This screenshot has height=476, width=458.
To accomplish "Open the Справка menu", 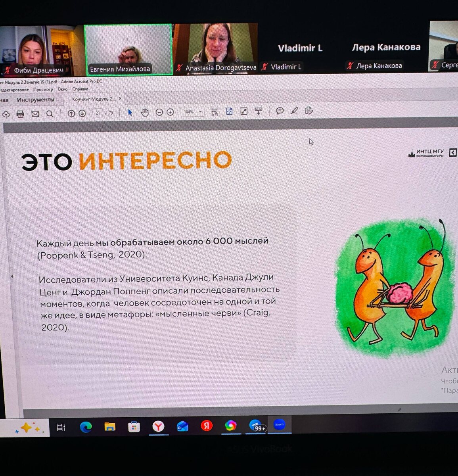I will click(x=80, y=89).
